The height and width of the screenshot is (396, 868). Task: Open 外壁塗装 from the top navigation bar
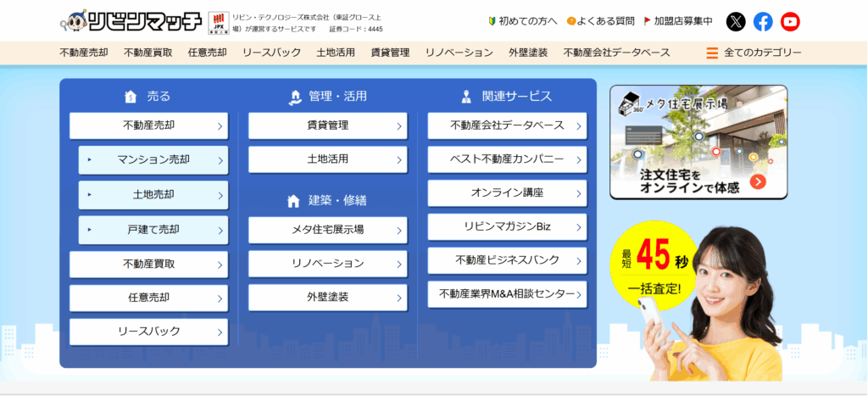[528, 53]
